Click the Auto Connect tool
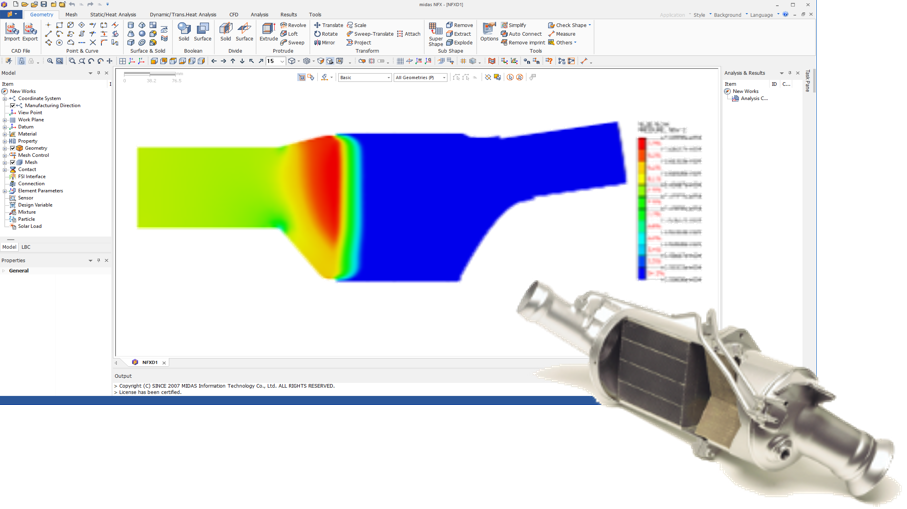 point(521,34)
